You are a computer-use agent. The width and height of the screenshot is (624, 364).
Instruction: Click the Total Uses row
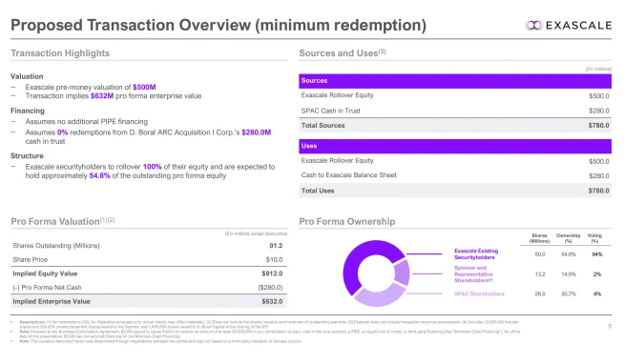[x=455, y=191]
